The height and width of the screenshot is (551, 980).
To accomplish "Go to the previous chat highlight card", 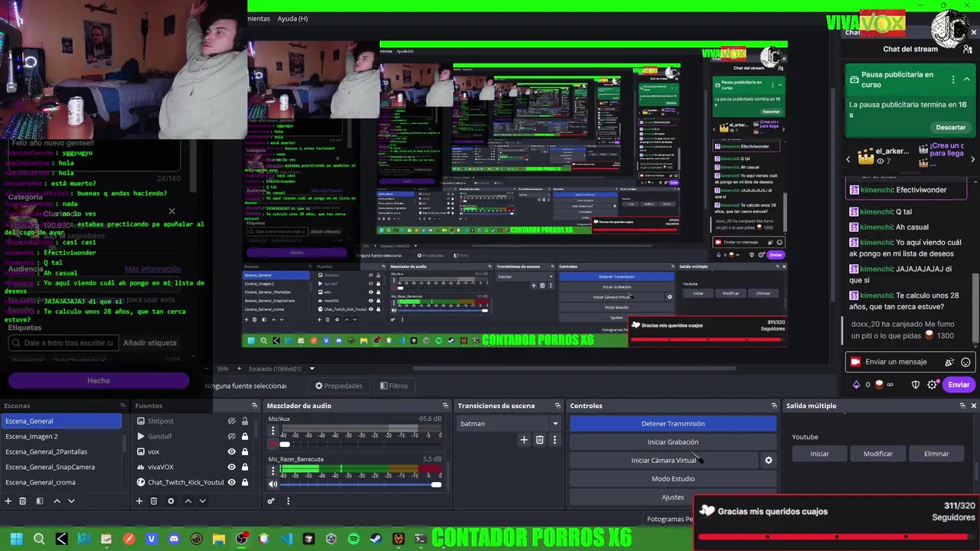I will [848, 159].
